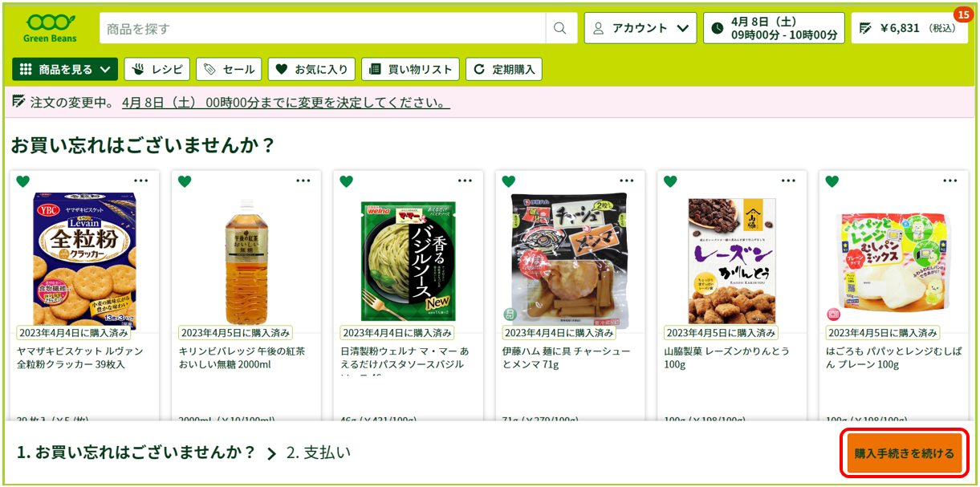Click the 商品を探す search field
Image resolution: width=980 pixels, height=487 pixels.
(x=322, y=28)
